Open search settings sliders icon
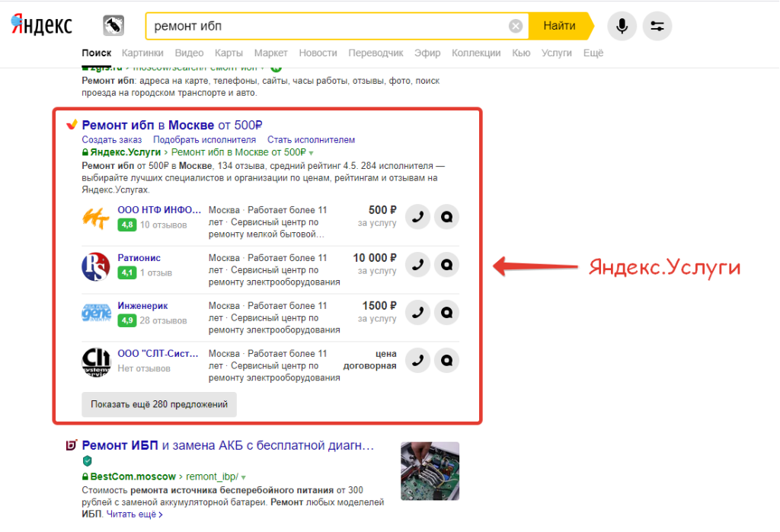780x532 pixels. pos(657,26)
